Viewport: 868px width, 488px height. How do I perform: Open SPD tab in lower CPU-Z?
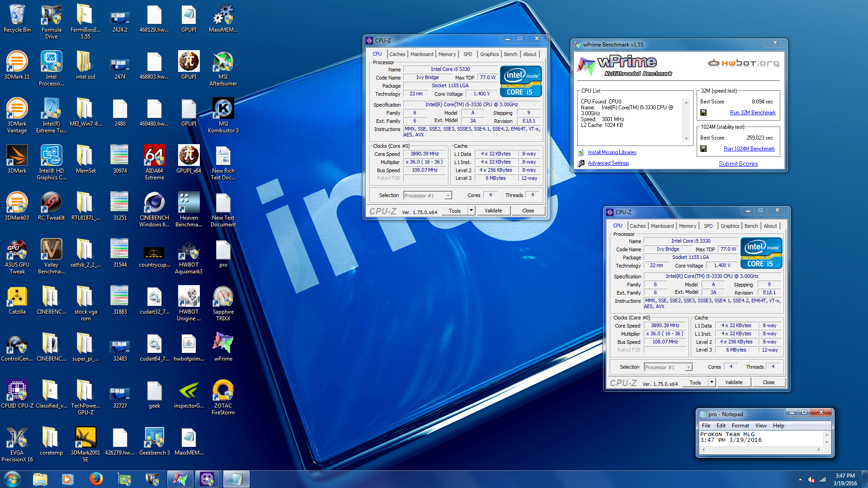(x=708, y=226)
